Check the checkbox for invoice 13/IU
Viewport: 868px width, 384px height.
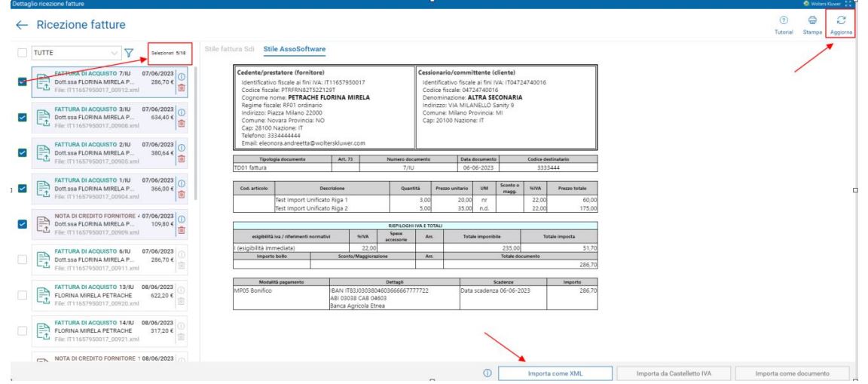click(x=22, y=295)
